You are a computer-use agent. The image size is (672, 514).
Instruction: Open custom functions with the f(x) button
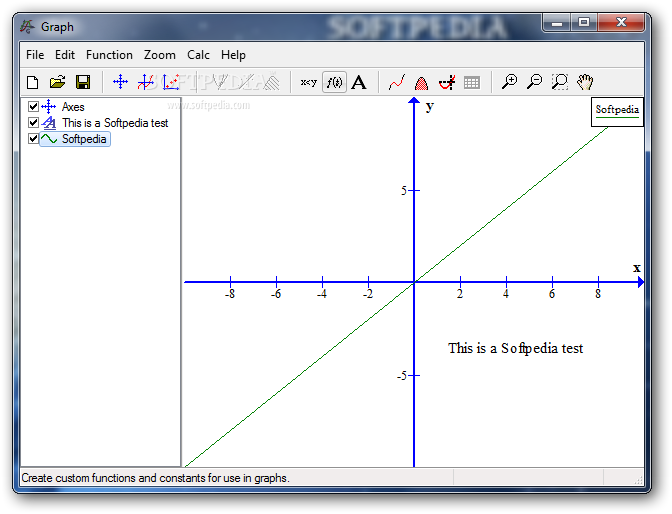tap(334, 82)
